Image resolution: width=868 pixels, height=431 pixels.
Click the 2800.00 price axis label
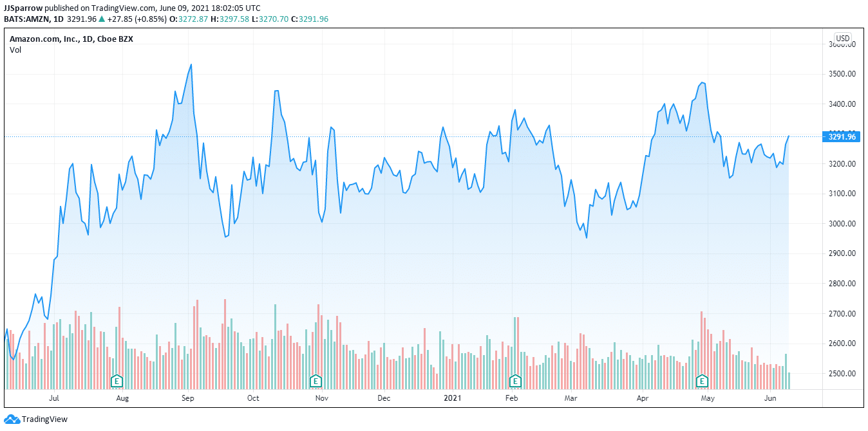[842, 284]
